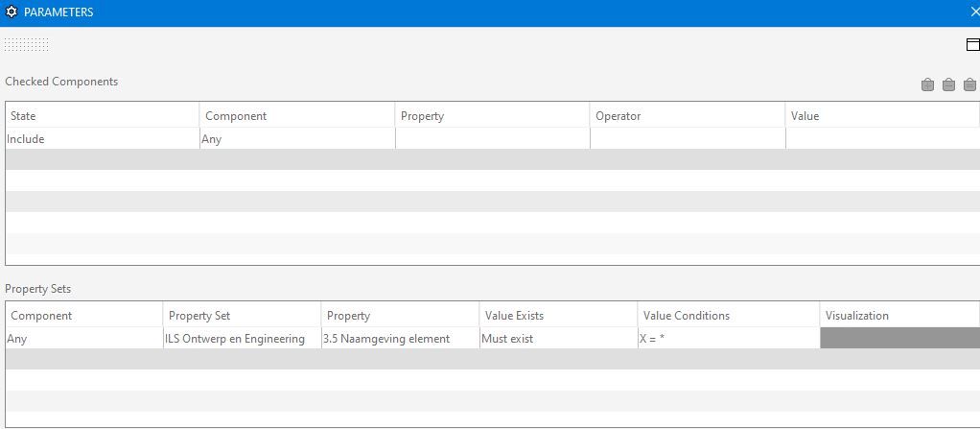The width and height of the screenshot is (980, 429).
Task: Click the Property Set column header
Action: 243,315
